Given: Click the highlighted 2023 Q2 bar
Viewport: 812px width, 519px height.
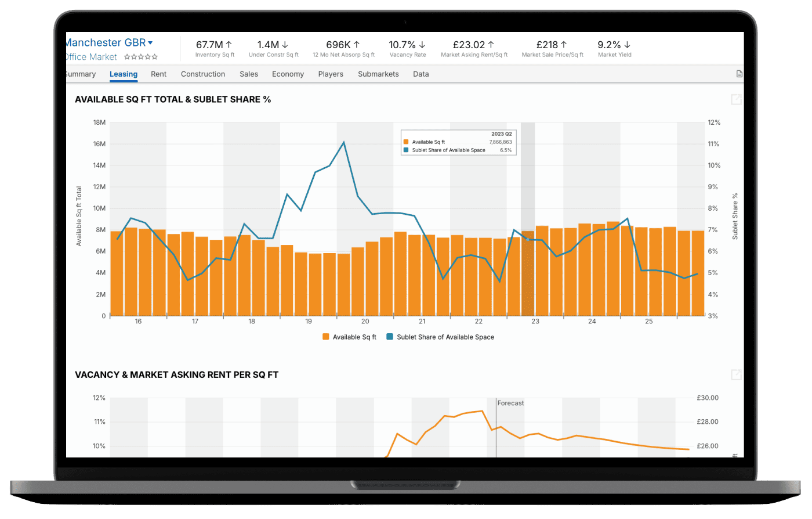Looking at the screenshot, I should pyautogui.click(x=528, y=273).
